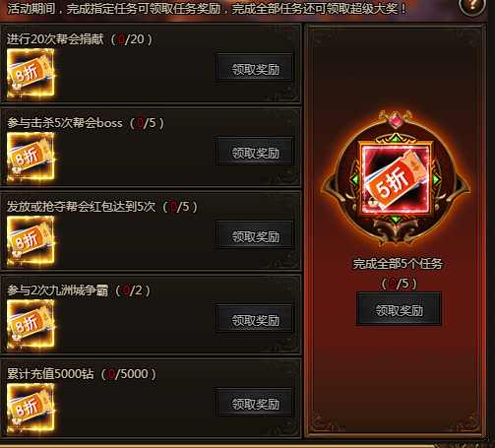Click 8折 coupon icon for 帮会捐献 task
Image resolution: width=495 pixels, height=448 pixels.
point(31,74)
